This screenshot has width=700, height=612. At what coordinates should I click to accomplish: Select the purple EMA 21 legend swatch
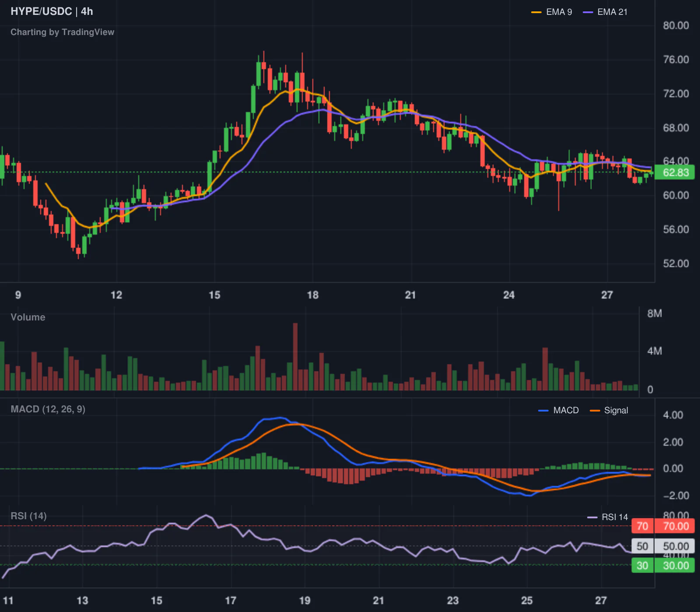point(588,12)
